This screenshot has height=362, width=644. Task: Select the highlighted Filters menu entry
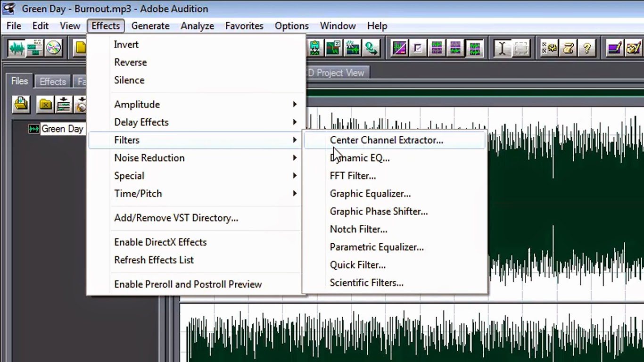point(196,140)
